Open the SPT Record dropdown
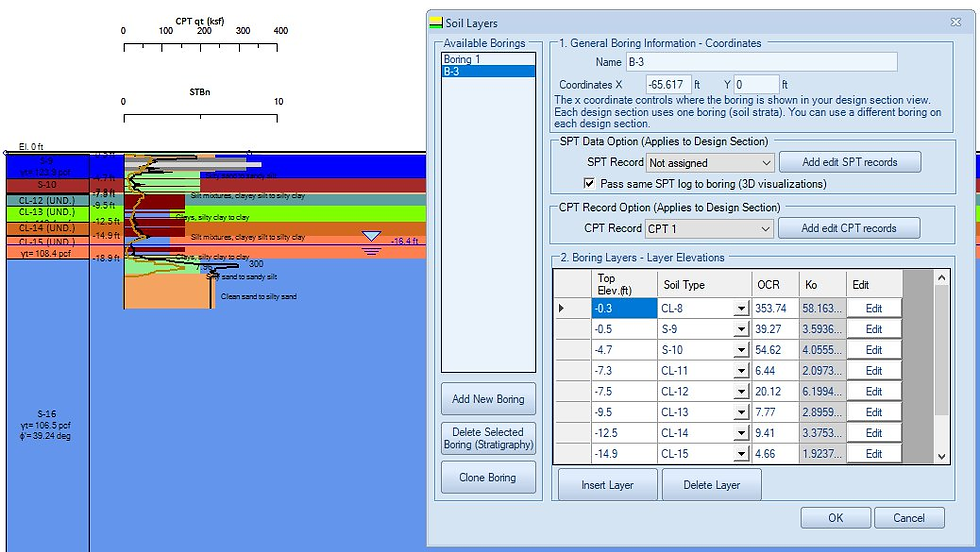This screenshot has height=552, width=980. [x=766, y=163]
